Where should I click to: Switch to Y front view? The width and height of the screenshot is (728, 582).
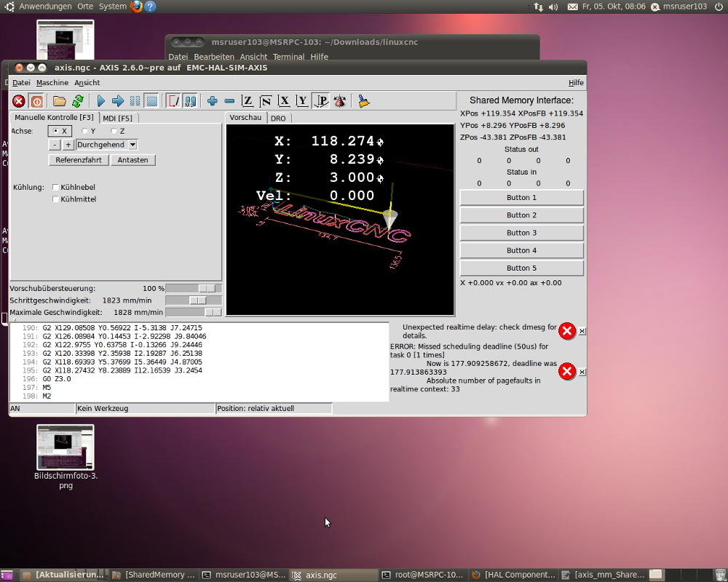coord(302,101)
